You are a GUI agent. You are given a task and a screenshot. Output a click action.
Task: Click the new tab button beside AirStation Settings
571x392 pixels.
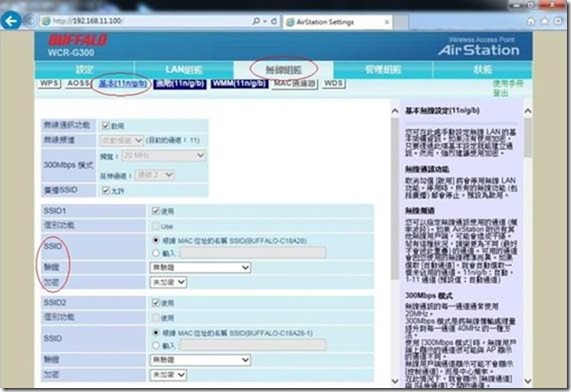click(x=401, y=22)
